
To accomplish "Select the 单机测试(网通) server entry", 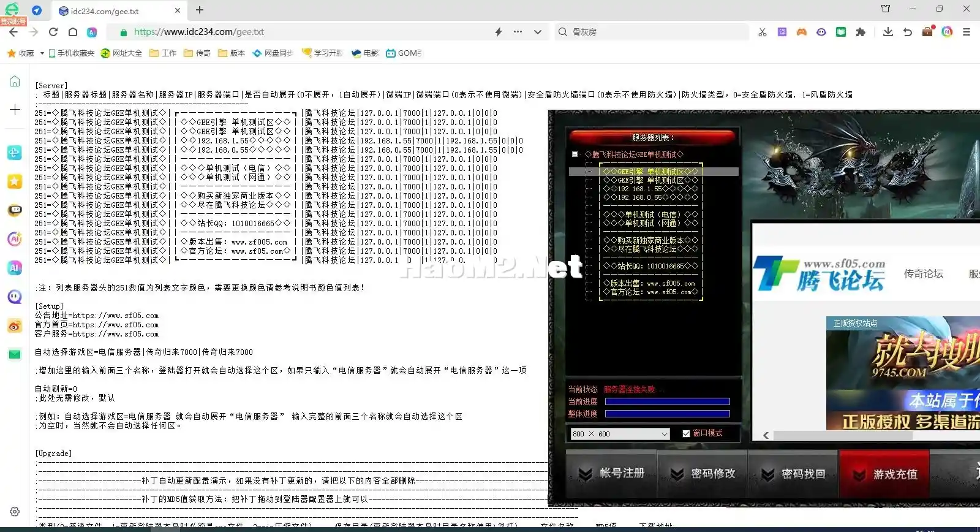I will point(650,223).
